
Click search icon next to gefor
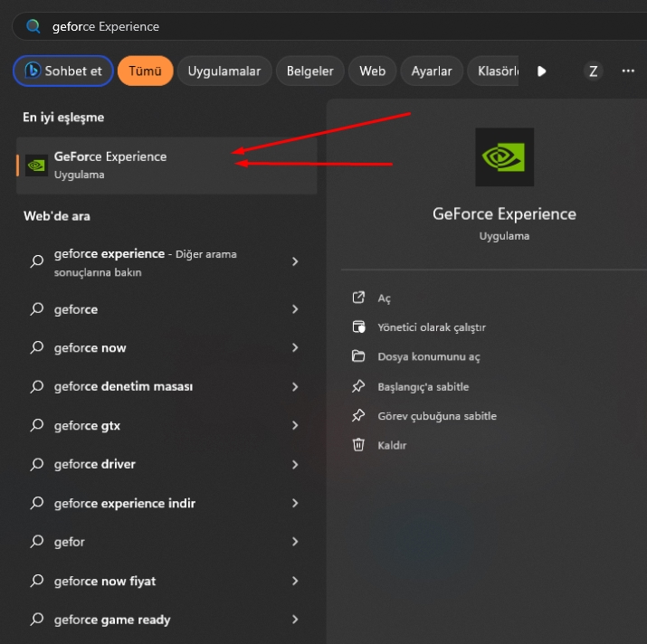click(x=37, y=541)
